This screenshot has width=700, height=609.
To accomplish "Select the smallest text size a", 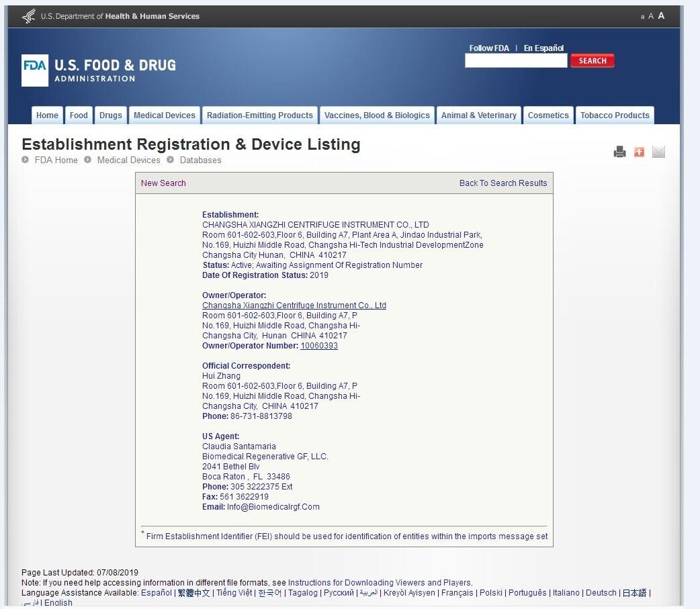I will coord(642,17).
